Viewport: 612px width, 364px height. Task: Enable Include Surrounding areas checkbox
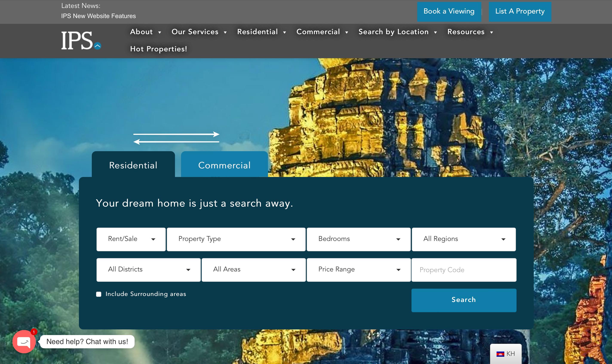99,294
